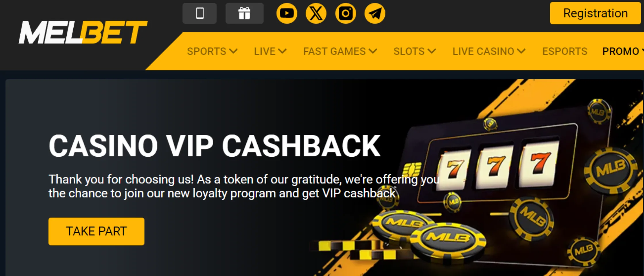Open the SLOTS menu label

(x=409, y=51)
